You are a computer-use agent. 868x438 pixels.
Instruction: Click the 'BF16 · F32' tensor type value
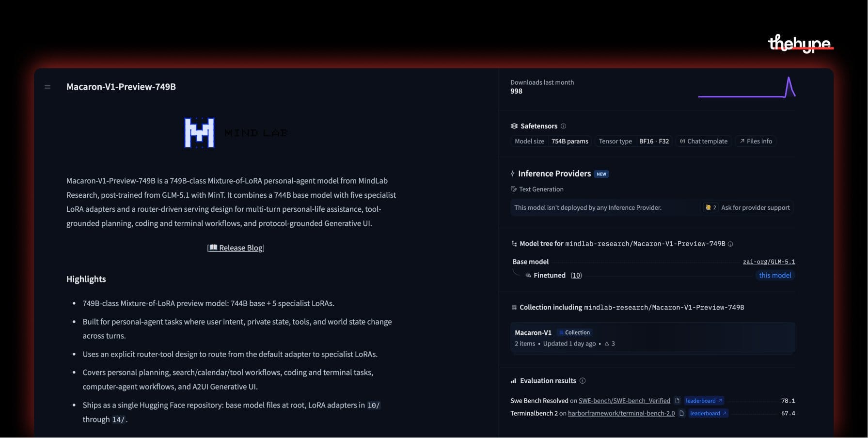[654, 141]
